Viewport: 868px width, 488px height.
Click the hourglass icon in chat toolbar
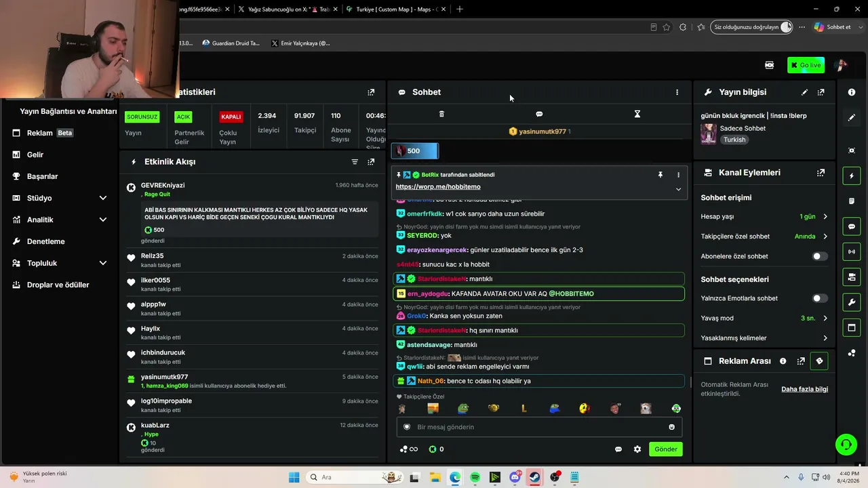[637, 114]
